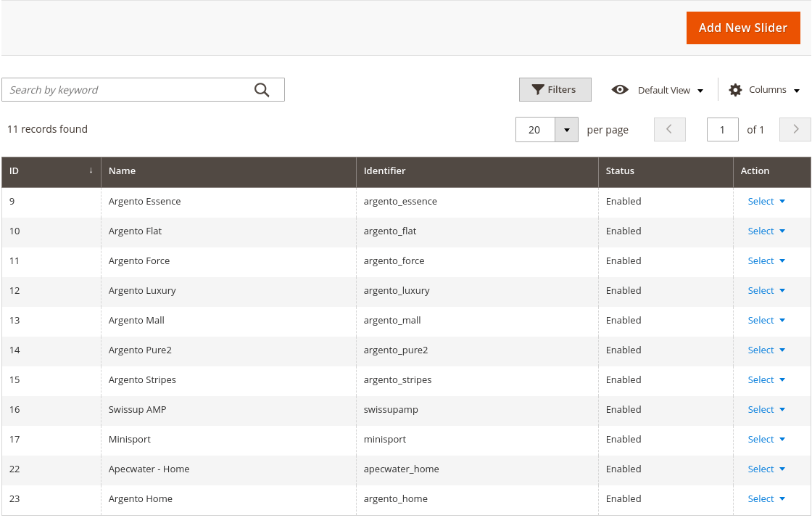The height and width of the screenshot is (518, 812).
Task: Click the Swissup AMP name cell
Action: pyautogui.click(x=229, y=410)
